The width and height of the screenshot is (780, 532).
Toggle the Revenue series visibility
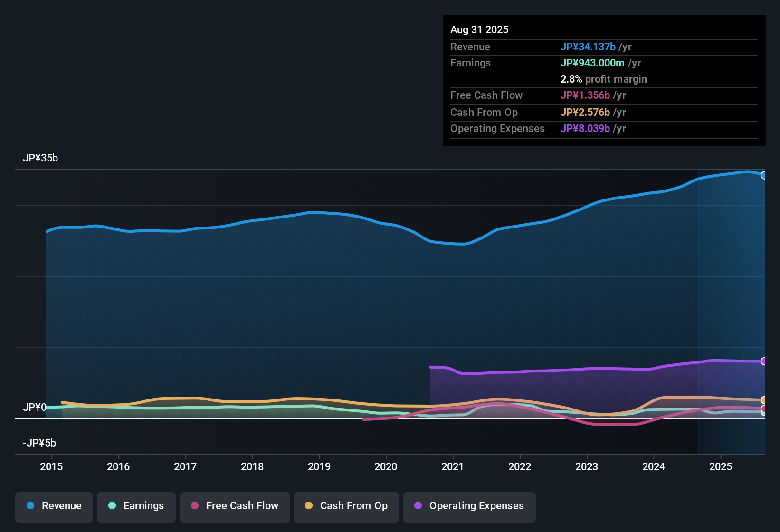54,506
